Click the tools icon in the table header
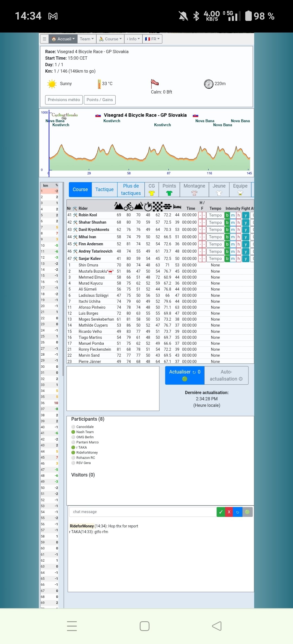This screenshot has width=293, height=644. (75, 208)
